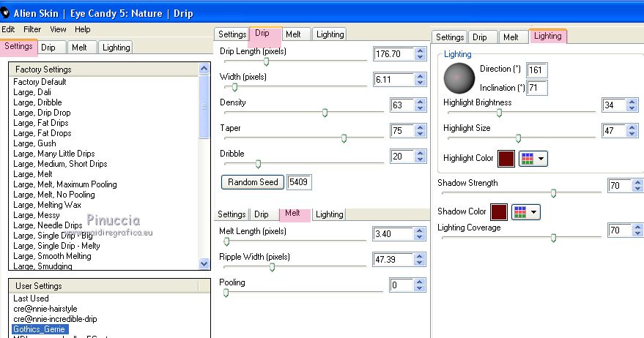The width and height of the screenshot is (644, 338).
Task: Click the Random Seed button
Action: 253,182
